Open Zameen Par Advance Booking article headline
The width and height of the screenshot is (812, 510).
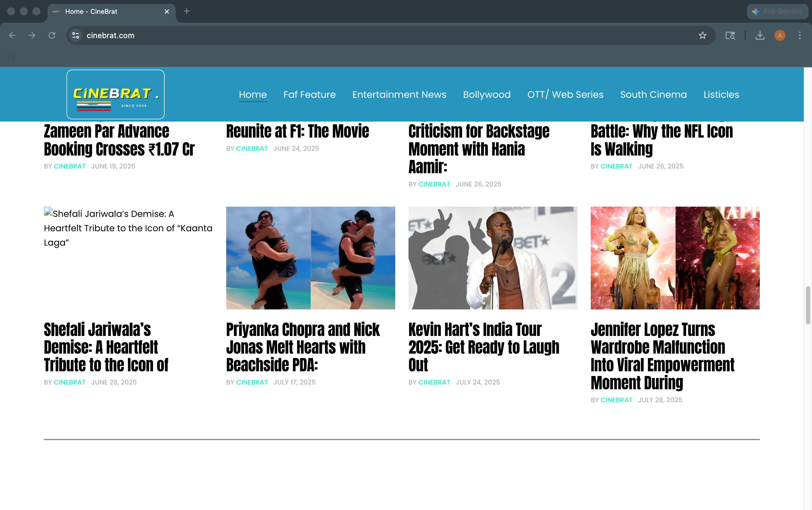click(x=119, y=140)
